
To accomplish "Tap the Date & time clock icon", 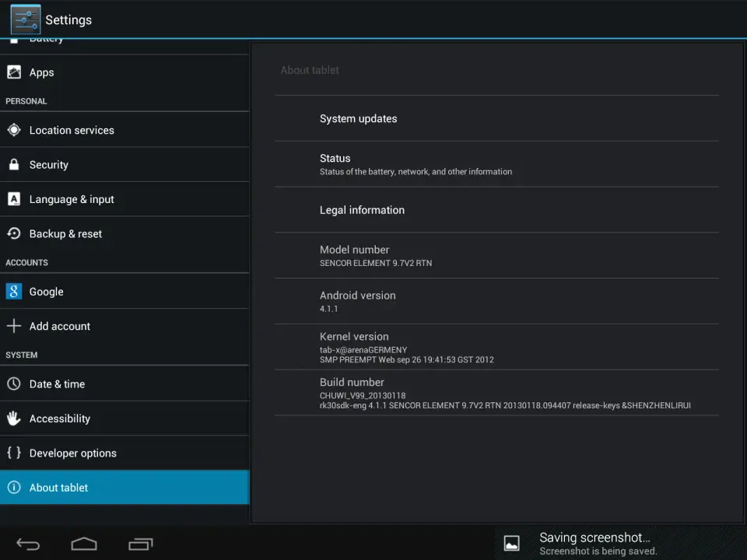I will coord(14,383).
